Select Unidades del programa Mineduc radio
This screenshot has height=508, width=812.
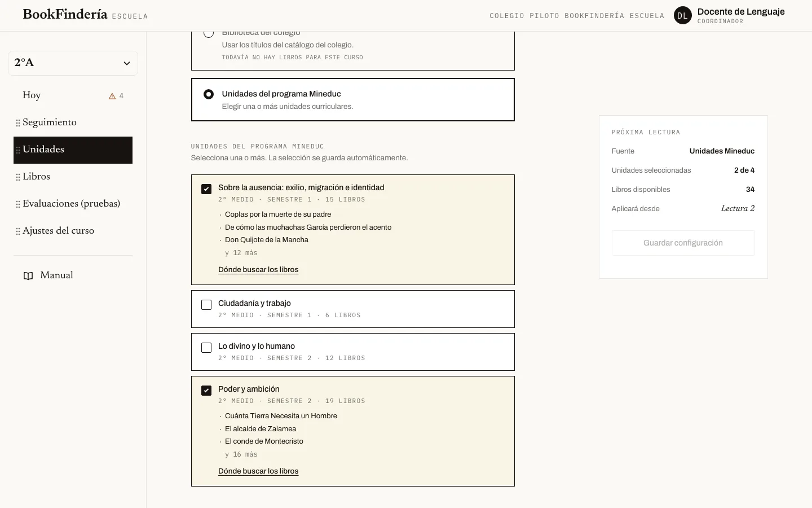pyautogui.click(x=209, y=94)
